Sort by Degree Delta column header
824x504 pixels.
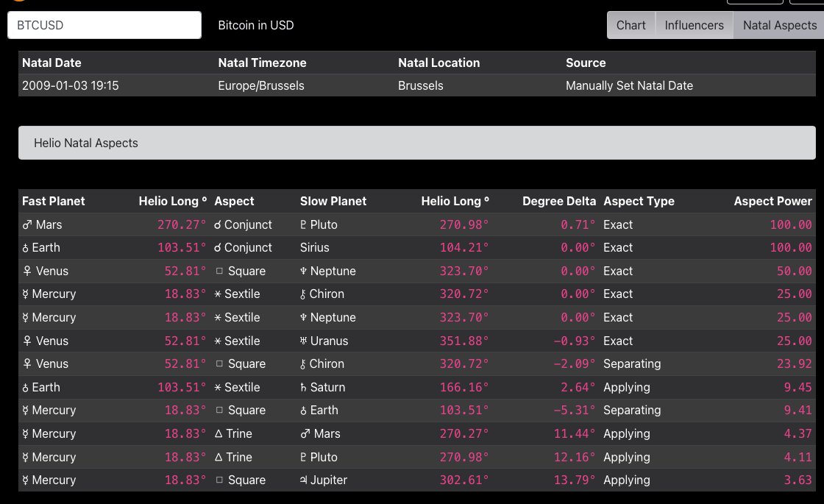click(559, 202)
